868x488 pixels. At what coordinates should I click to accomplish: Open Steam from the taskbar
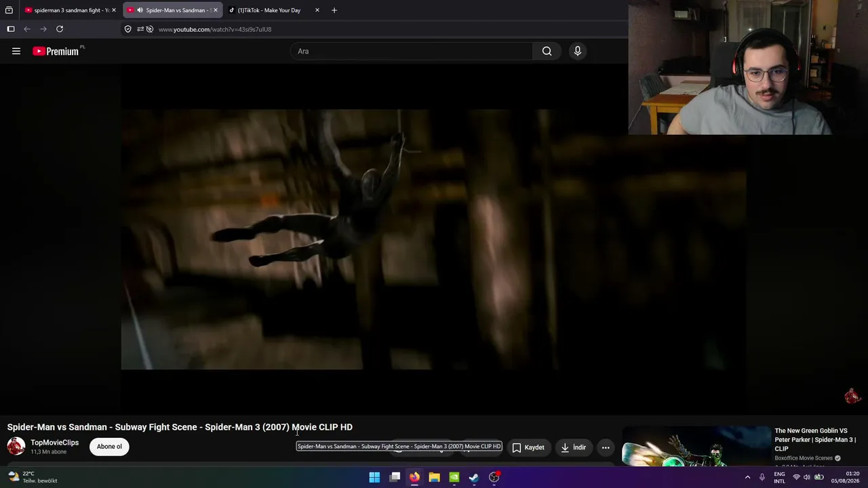coord(474,477)
